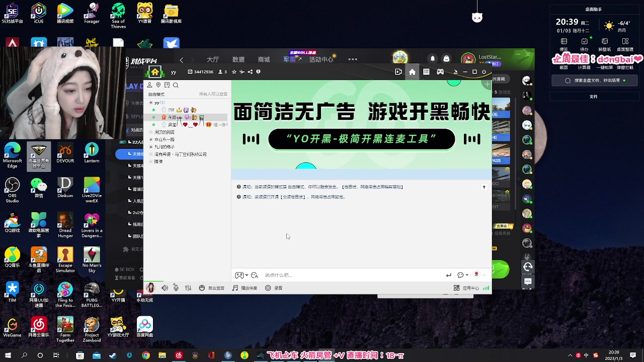Open the audio mixer settings icon
This screenshot has width=644, height=362.
click(188, 288)
